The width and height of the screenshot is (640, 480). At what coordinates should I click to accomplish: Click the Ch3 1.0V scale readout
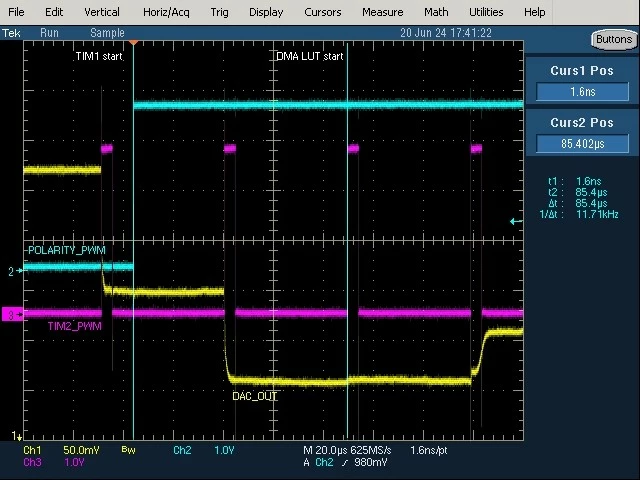[x=54, y=462]
